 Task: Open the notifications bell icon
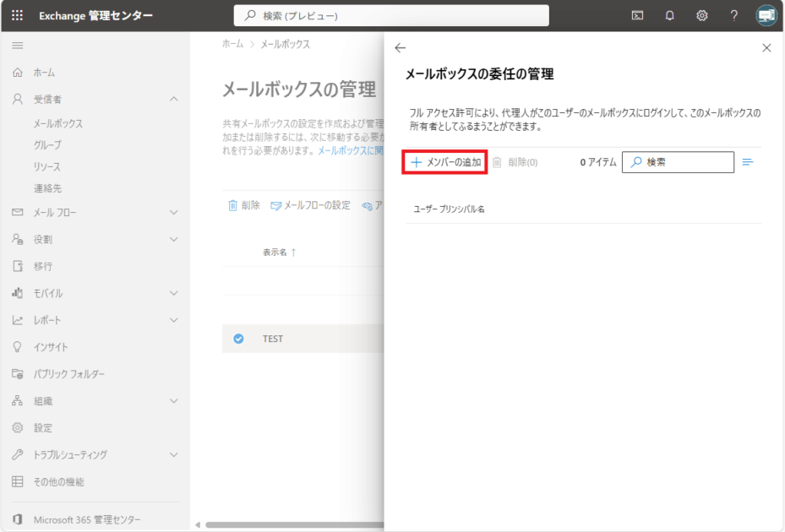tap(669, 15)
